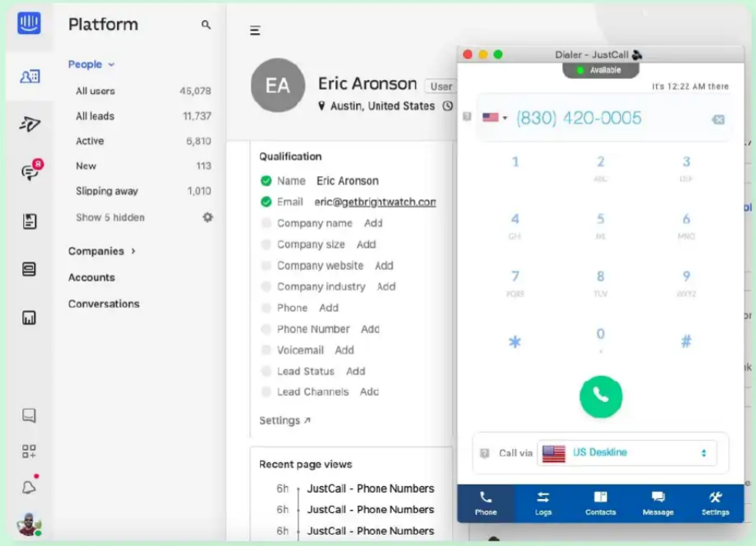This screenshot has width=756, height=546.
Task: Click the People list settings gear icon
Action: (x=208, y=218)
